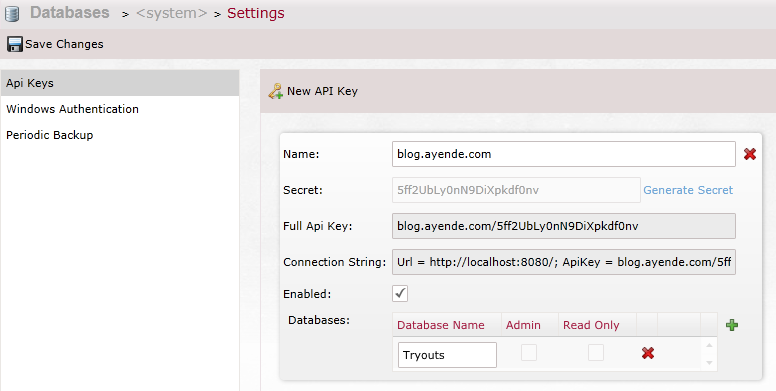Click the Save Changes label
The height and width of the screenshot is (391, 776).
[x=64, y=44]
